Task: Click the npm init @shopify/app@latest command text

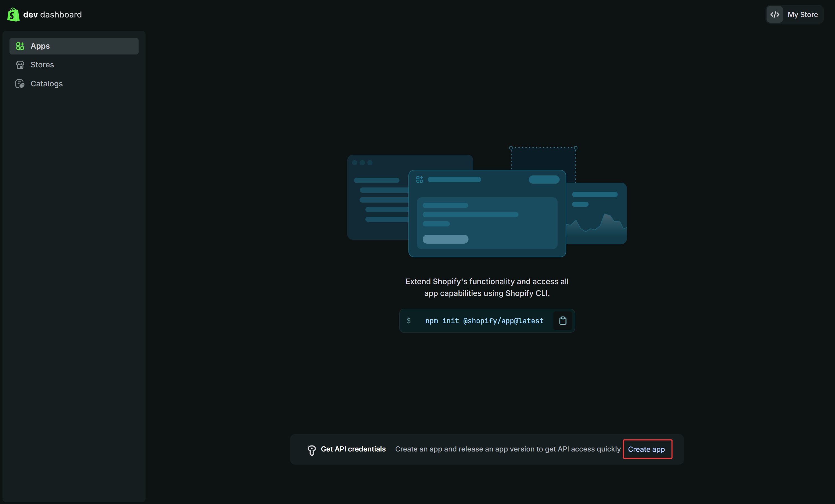Action: pos(484,321)
